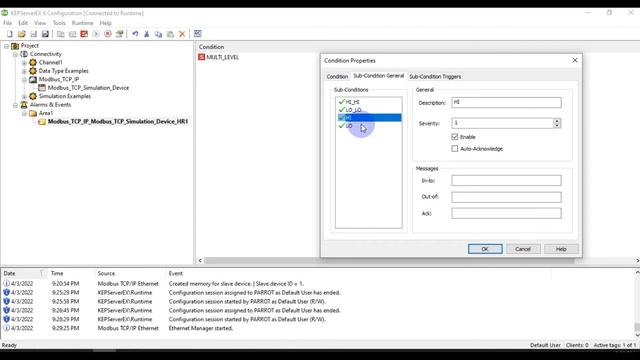Select the LO_LO sub-condition

pos(353,110)
